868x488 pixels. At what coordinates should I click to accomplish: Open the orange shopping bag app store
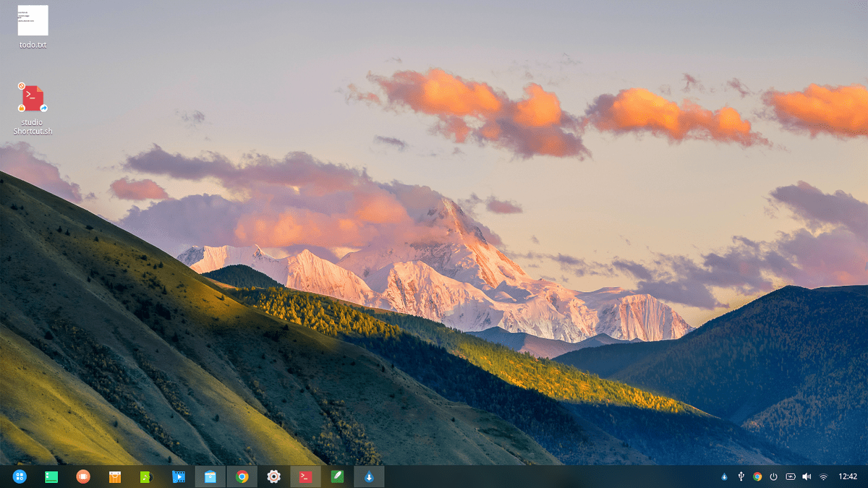click(114, 476)
